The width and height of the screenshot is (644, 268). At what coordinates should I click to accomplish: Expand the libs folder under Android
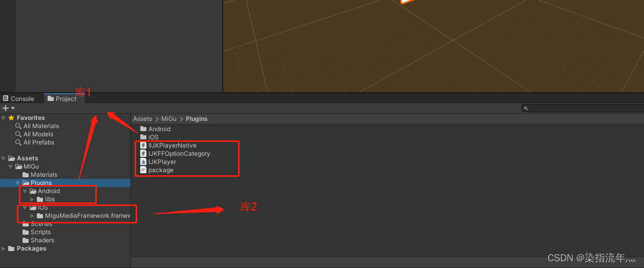(32, 199)
